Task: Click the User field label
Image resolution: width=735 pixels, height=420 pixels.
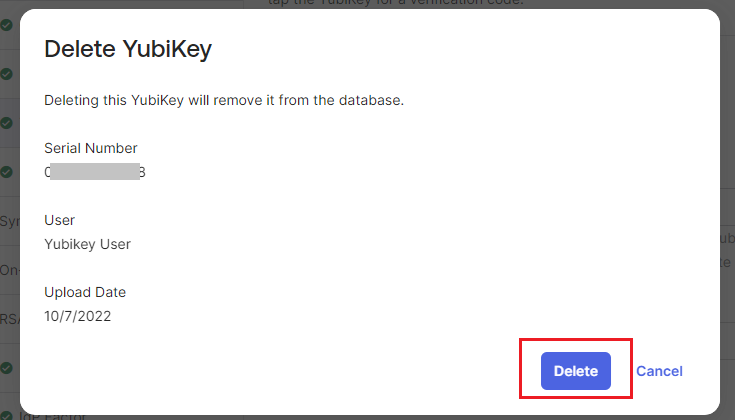Action: point(59,220)
